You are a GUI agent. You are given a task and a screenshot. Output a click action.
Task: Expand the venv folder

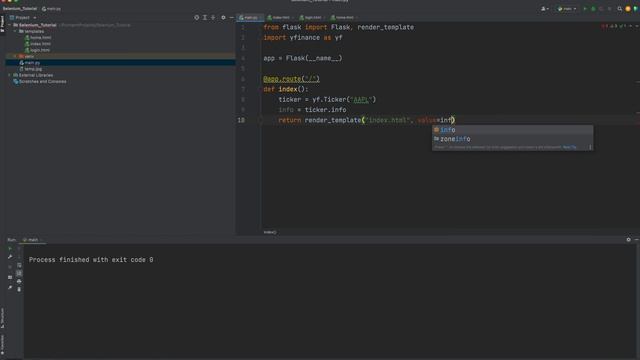15,56
